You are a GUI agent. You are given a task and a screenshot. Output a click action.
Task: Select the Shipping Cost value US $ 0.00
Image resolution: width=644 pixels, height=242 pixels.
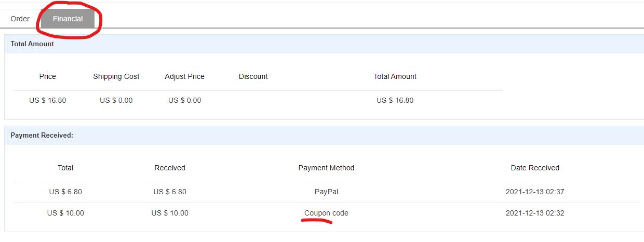click(116, 100)
